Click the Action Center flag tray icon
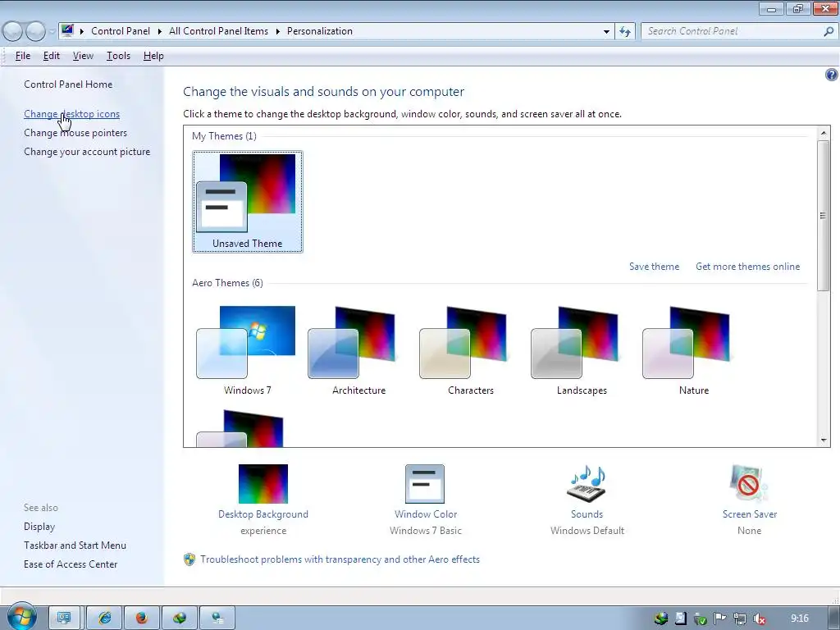Screen dimensions: 840x630 point(720,619)
